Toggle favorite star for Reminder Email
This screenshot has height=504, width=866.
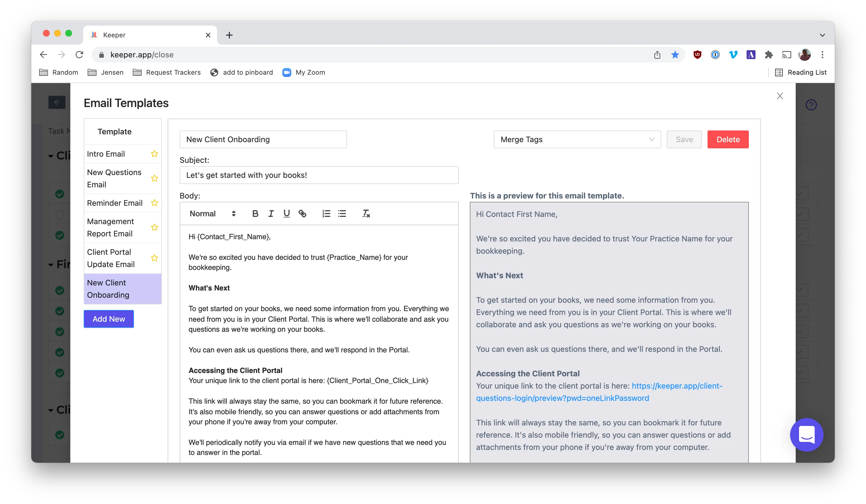coord(155,203)
